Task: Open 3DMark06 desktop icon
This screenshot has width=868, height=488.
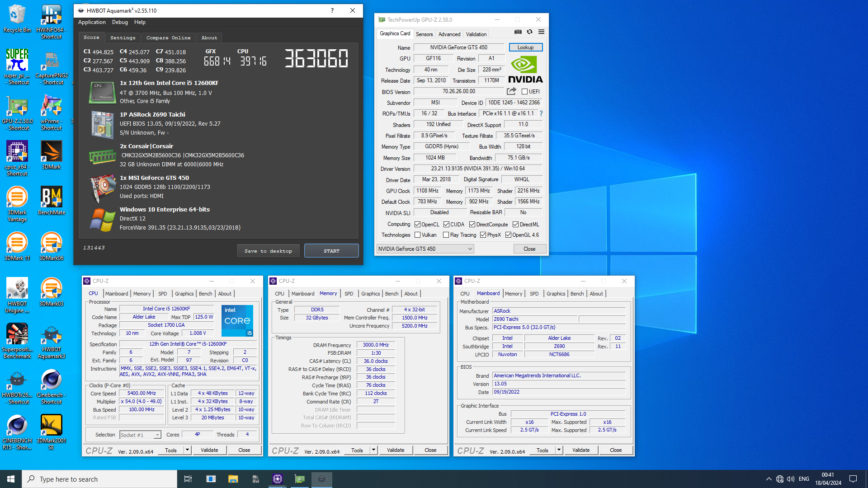Action: pos(51,246)
